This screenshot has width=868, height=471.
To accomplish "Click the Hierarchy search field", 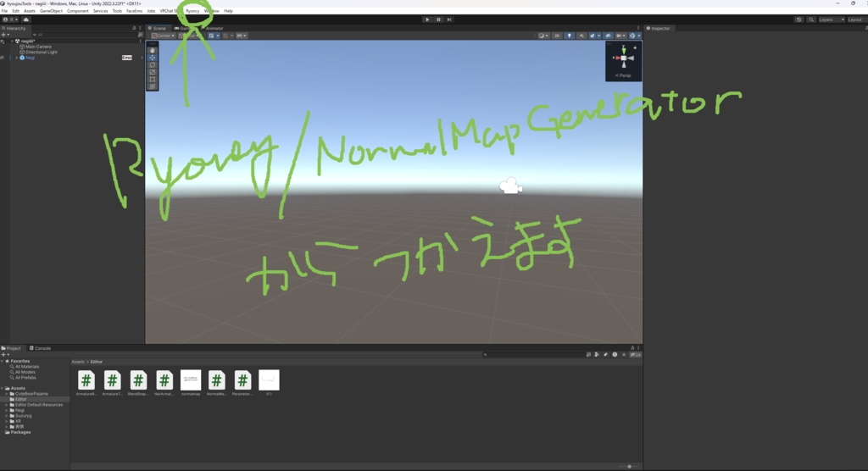I will pyautogui.click(x=84, y=35).
